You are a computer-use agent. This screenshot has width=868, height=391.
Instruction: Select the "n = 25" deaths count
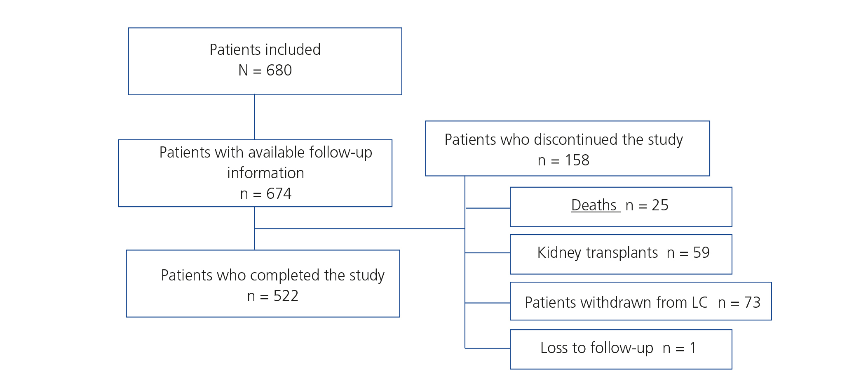[x=647, y=205]
